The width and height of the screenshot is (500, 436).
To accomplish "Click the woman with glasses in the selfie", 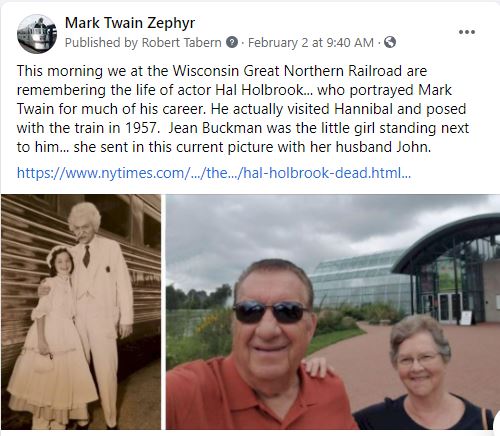I will [x=423, y=373].
